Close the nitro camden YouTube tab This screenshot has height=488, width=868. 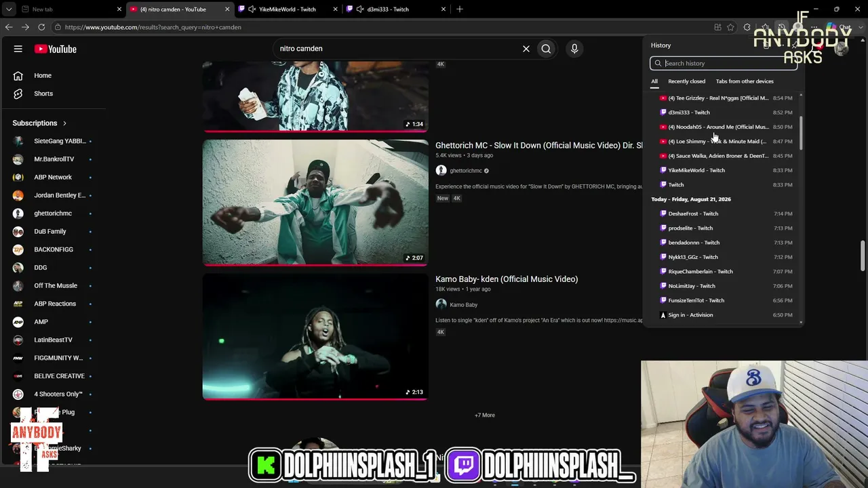[227, 9]
